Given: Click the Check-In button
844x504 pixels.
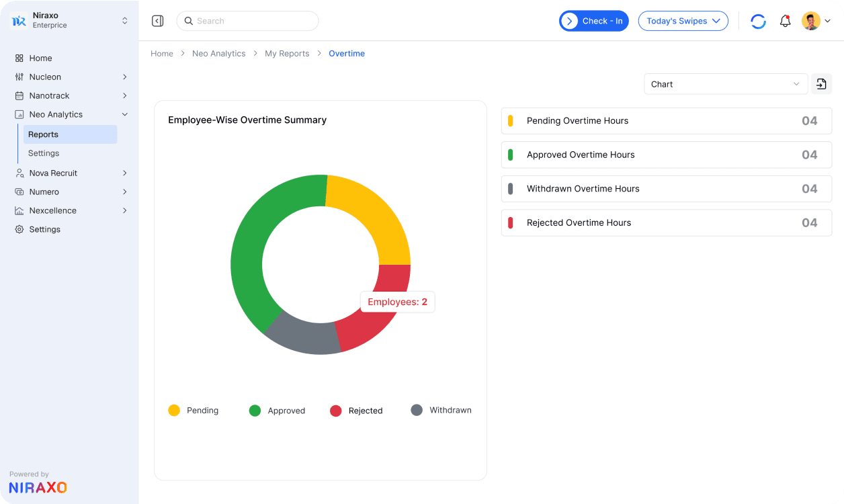Looking at the screenshot, I should [593, 21].
